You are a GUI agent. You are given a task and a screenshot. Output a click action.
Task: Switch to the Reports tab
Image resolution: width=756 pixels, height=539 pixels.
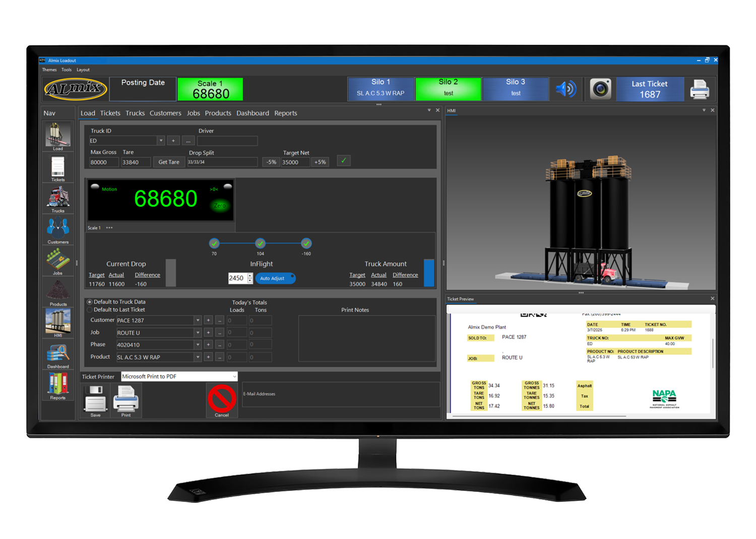[285, 113]
